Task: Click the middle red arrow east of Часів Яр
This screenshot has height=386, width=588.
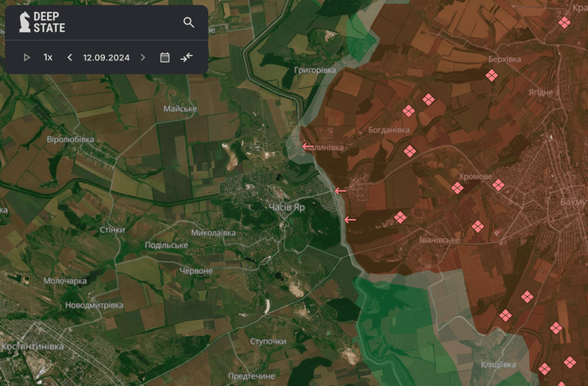Action: 341,191
